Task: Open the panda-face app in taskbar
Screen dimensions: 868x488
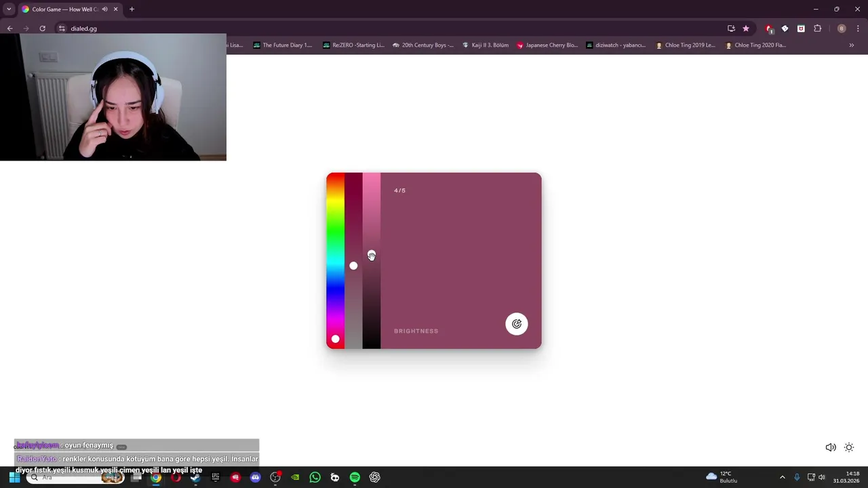Action: [335, 477]
